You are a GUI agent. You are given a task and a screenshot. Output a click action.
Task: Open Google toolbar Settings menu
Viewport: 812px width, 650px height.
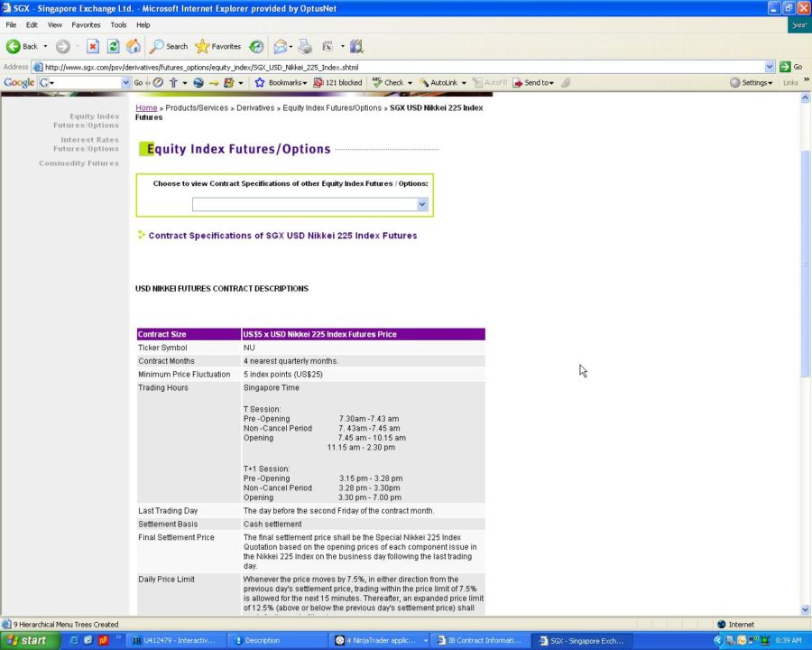(751, 82)
